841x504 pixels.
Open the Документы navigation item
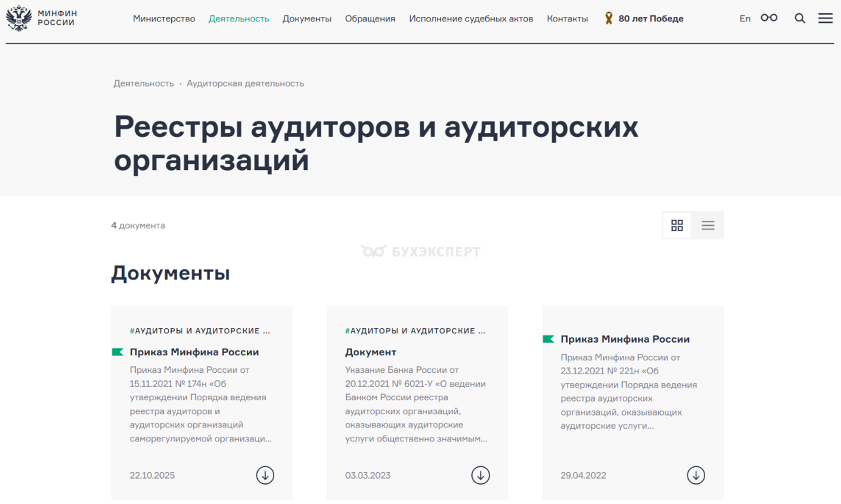tap(307, 19)
